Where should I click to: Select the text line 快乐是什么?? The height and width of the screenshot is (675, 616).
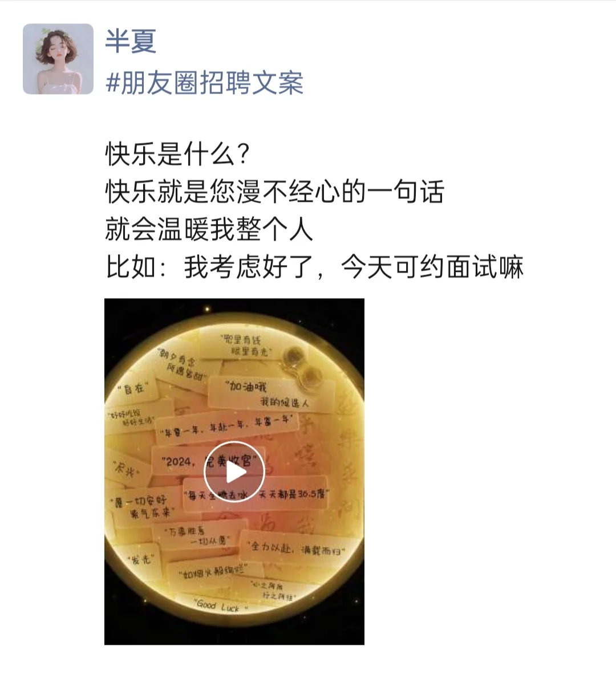[x=177, y=154]
